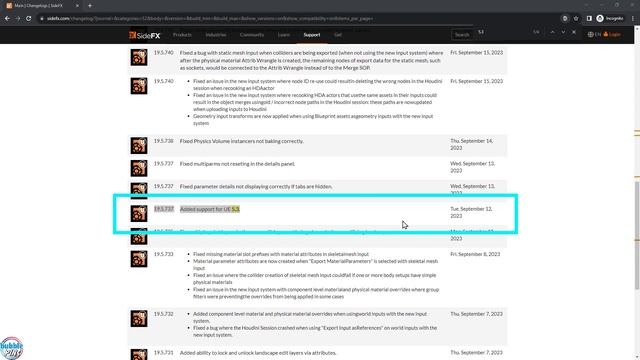Click the SideFX logo

144,36
